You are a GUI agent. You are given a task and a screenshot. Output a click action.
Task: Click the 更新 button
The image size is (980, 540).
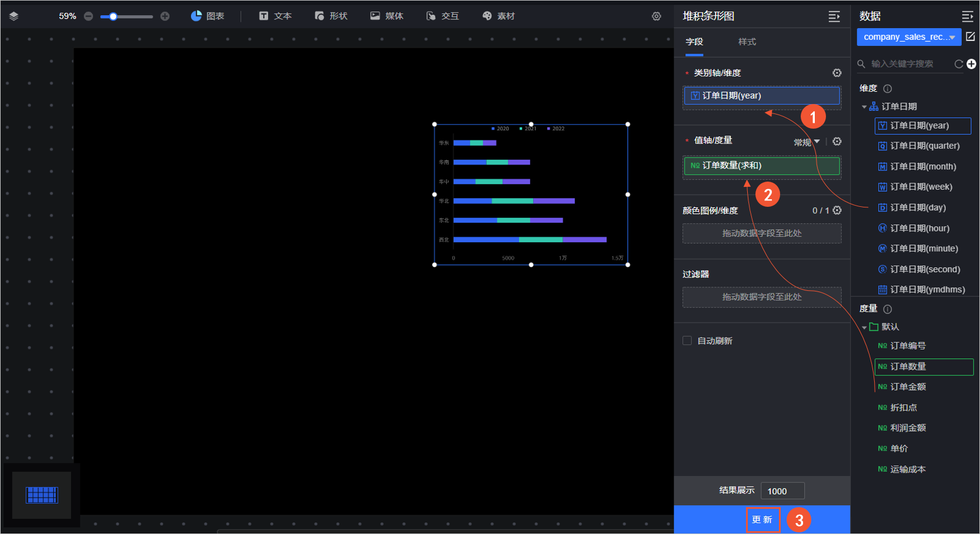coord(762,519)
